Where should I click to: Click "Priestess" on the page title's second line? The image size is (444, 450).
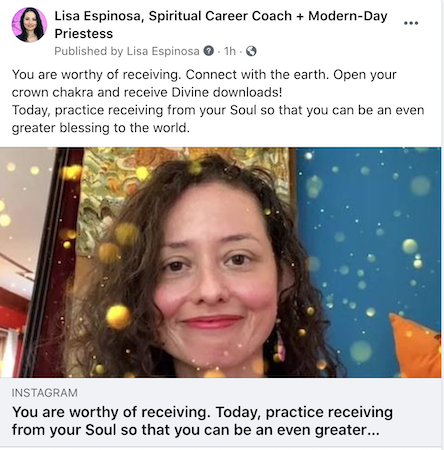coord(84,34)
